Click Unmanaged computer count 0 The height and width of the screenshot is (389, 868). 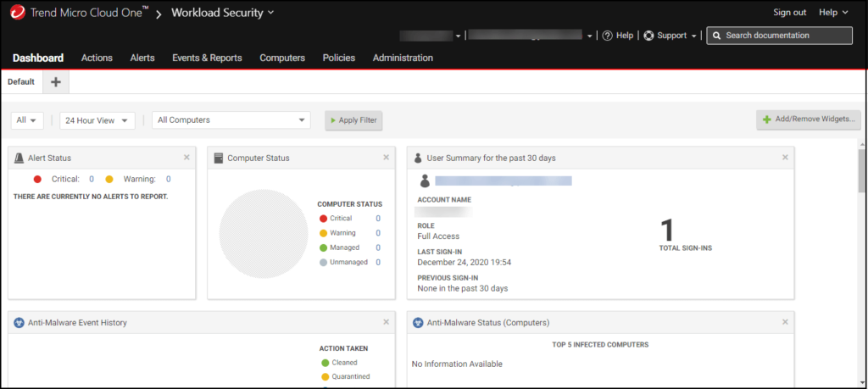[x=378, y=262]
